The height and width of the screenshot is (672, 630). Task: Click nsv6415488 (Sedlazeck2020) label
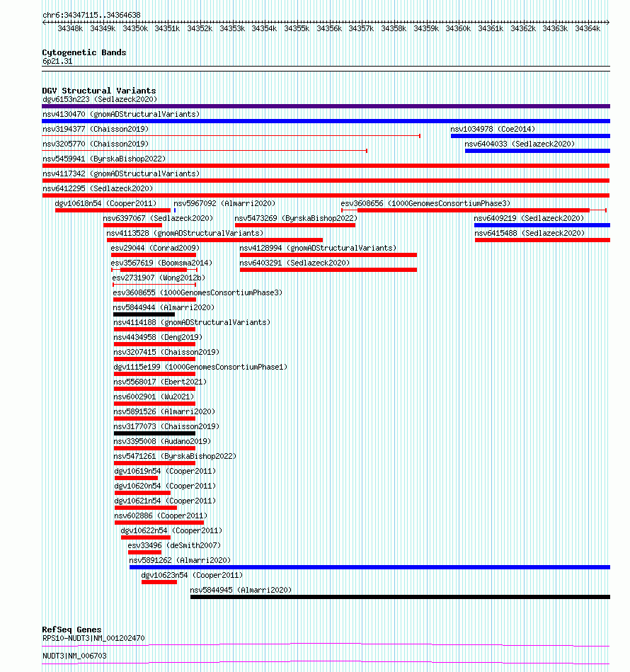(x=529, y=234)
